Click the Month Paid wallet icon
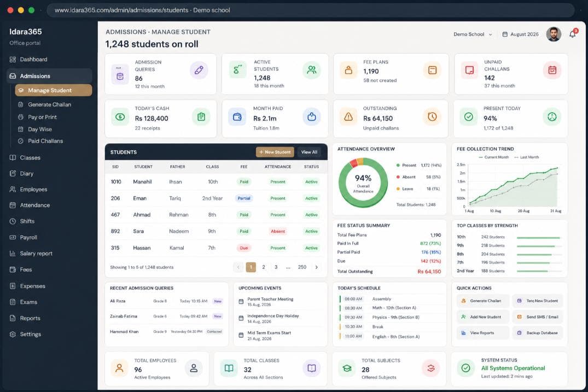Screen dimensions: 588x392 (x=237, y=117)
